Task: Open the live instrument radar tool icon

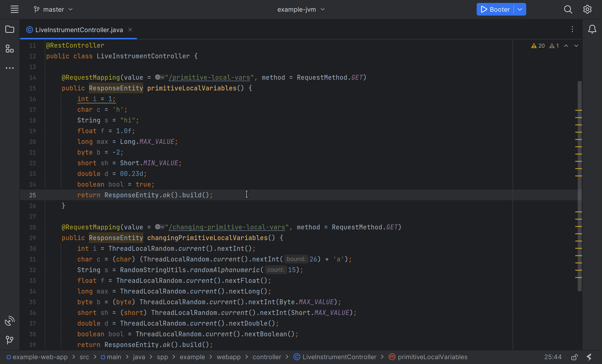Action: tap(9, 321)
